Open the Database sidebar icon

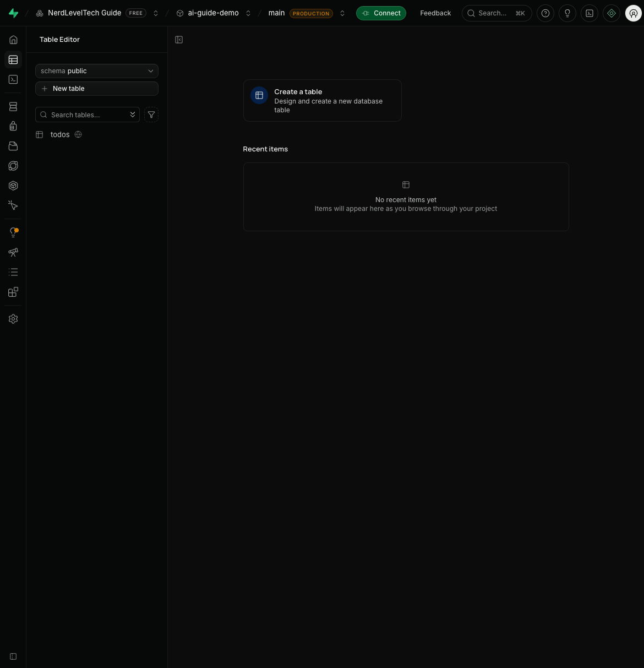13,106
